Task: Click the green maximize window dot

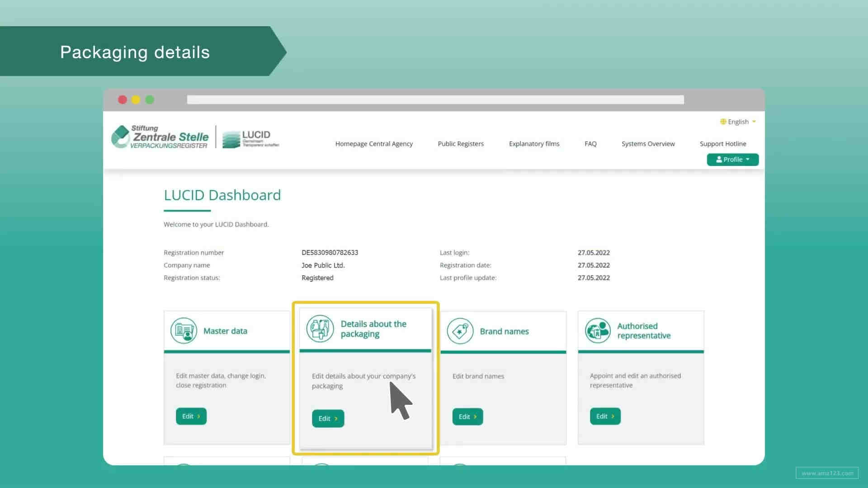Action: tap(150, 100)
